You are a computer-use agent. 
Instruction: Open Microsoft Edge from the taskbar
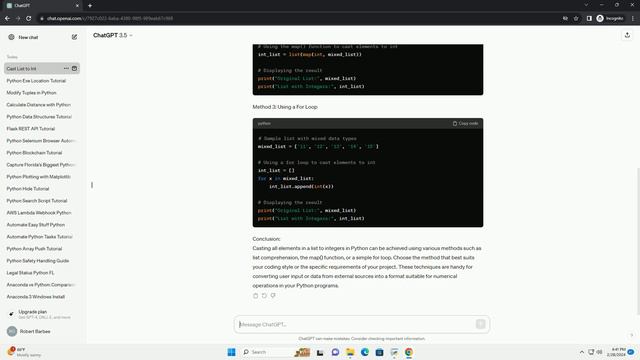coord(364,352)
